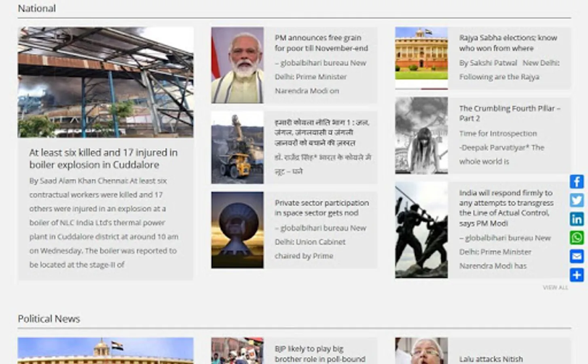Click the coal mining truck thumbnail
Screen dimensions: 588x364
[237, 148]
